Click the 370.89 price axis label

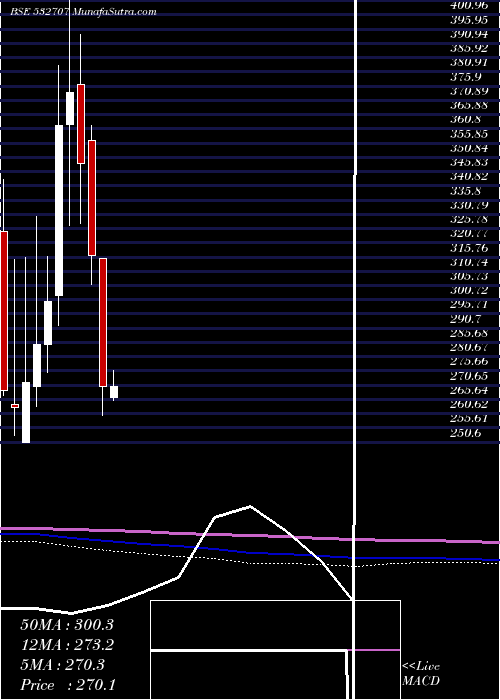(x=470, y=91)
